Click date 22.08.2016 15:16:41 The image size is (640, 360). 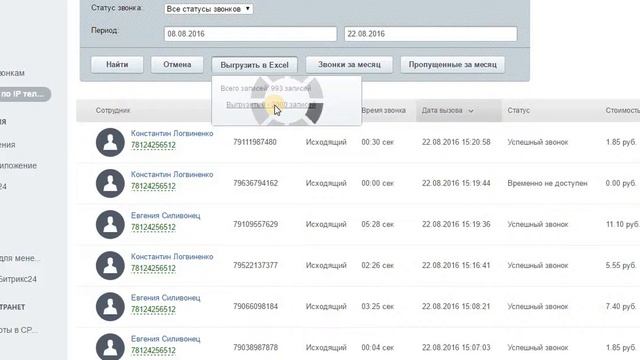point(456,265)
